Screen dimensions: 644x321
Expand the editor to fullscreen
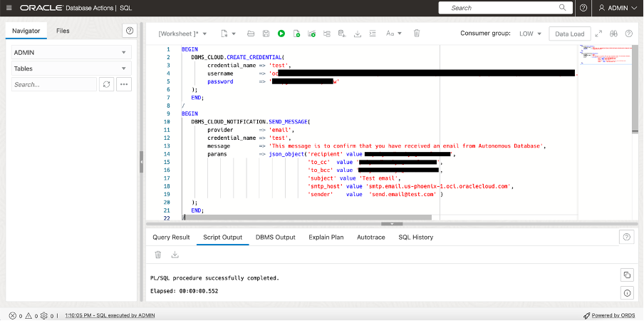598,34
